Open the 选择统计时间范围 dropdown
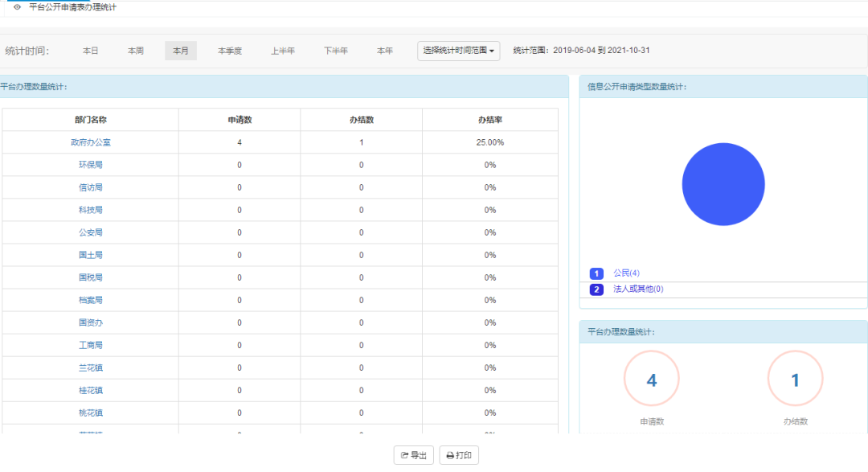The height and width of the screenshot is (472, 868). (x=458, y=51)
